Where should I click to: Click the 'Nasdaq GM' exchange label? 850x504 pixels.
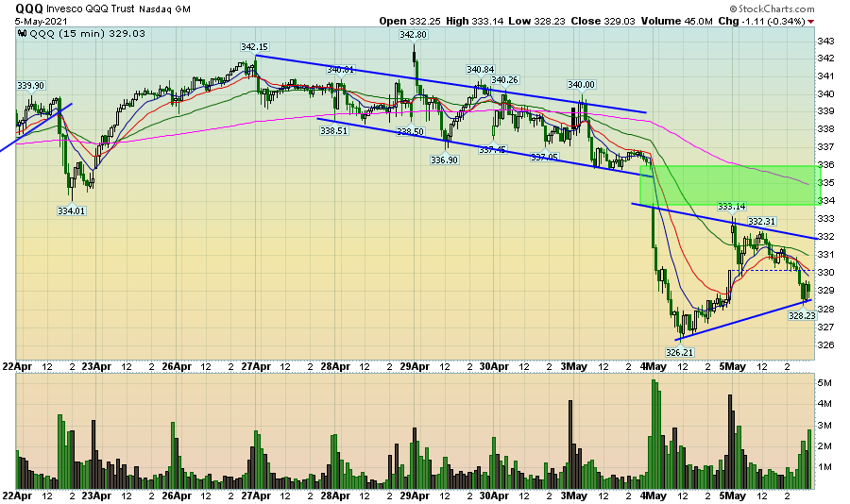pyautogui.click(x=164, y=9)
